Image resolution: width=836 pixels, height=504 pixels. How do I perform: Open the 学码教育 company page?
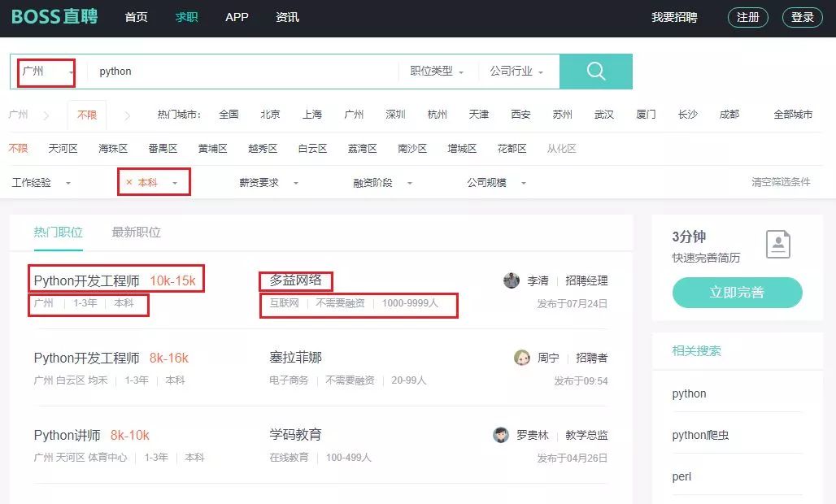coord(295,435)
